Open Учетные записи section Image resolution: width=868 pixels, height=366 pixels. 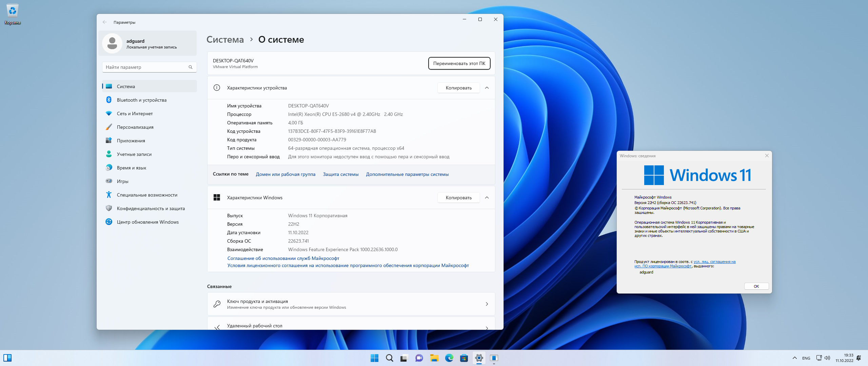point(149,154)
